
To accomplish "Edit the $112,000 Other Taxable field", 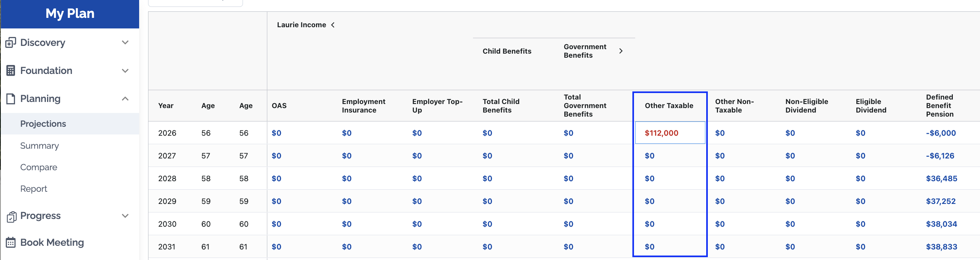I will (669, 133).
